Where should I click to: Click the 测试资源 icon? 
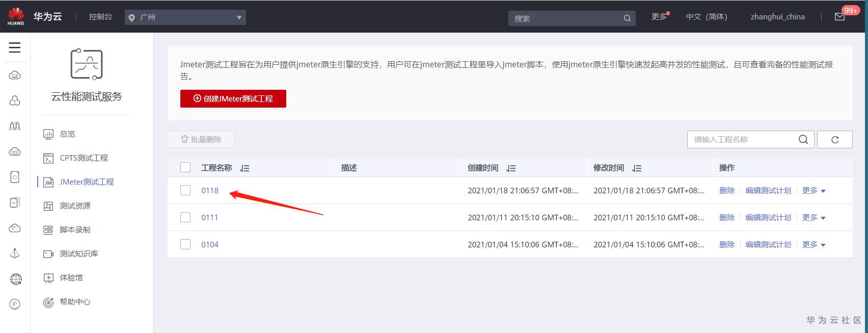48,206
